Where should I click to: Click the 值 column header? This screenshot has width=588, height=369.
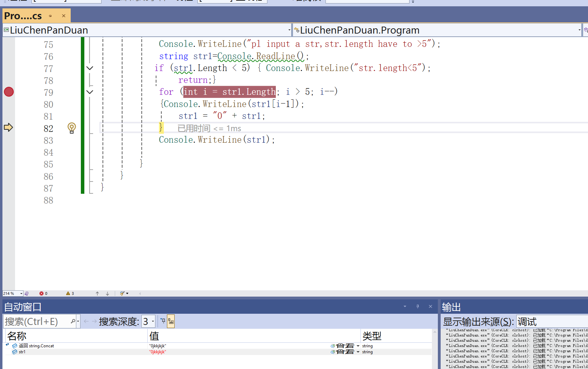coord(254,336)
